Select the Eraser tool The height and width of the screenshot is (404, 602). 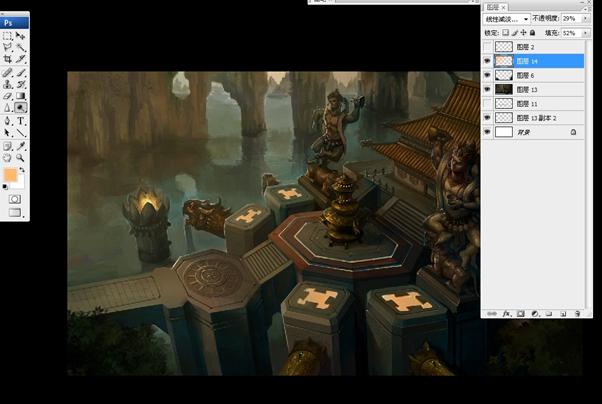tap(7, 96)
